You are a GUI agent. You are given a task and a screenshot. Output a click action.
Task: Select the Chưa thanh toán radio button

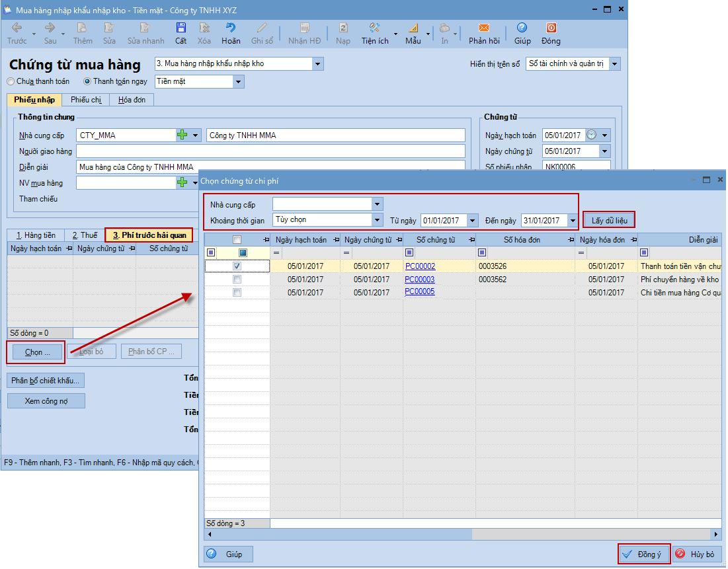point(11,82)
